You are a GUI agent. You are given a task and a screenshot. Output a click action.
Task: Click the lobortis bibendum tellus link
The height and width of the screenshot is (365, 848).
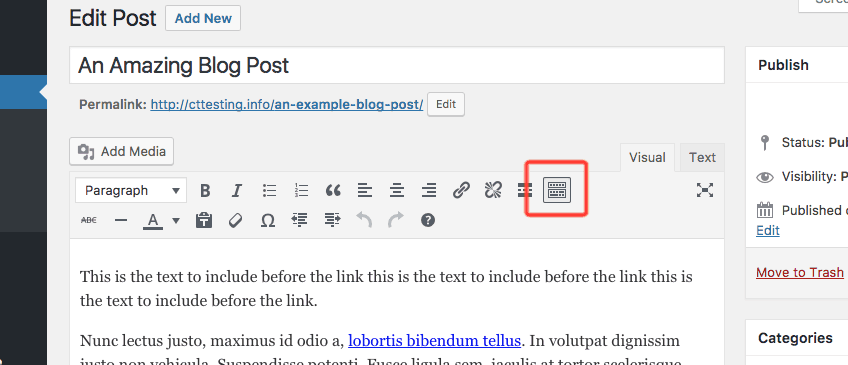[x=434, y=341]
